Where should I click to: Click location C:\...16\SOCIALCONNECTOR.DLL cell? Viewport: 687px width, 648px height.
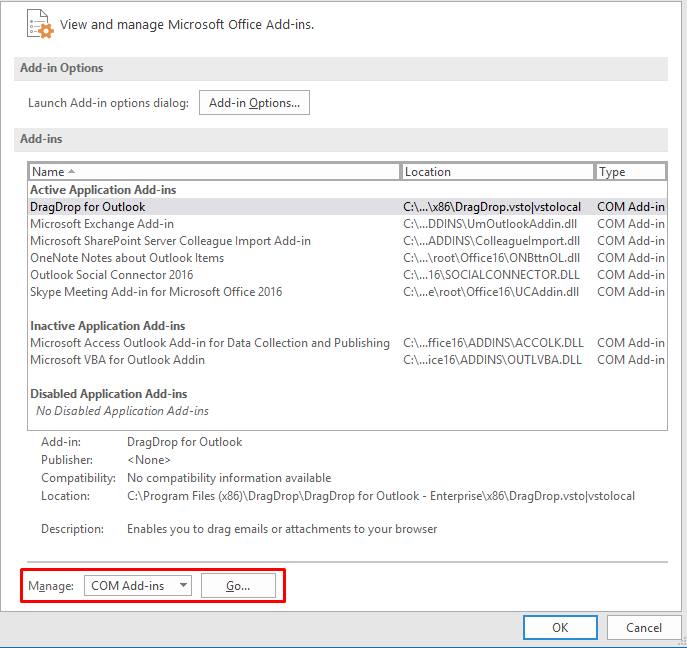tap(491, 275)
